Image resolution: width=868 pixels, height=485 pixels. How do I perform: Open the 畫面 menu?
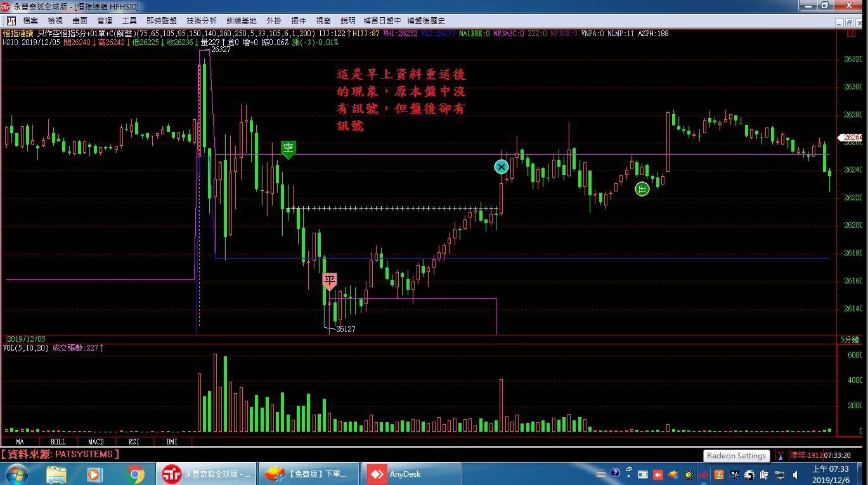coord(80,21)
